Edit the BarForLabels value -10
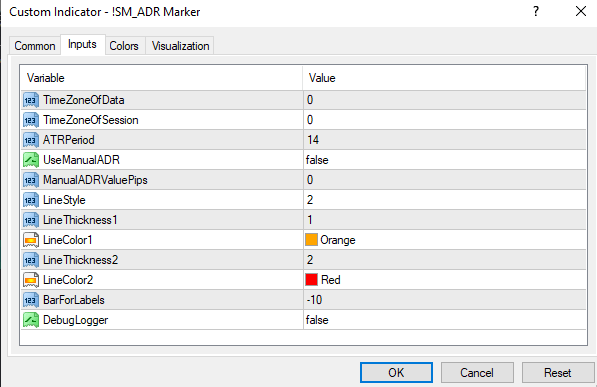597x387 pixels. [444, 300]
